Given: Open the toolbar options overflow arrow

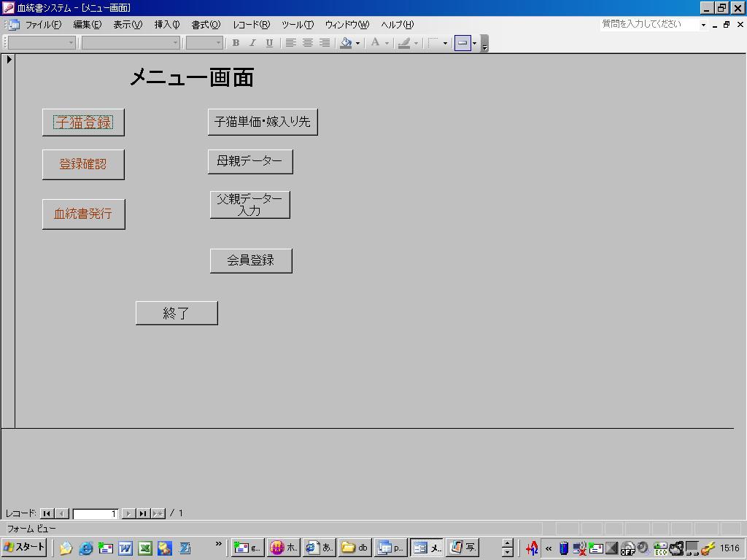Looking at the screenshot, I should click(484, 44).
